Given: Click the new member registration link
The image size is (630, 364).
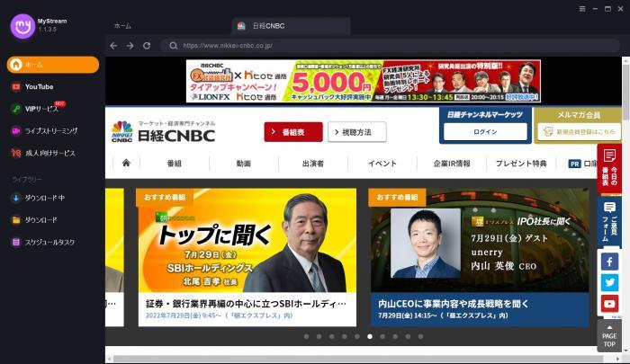Looking at the screenshot, I should tap(579, 131).
